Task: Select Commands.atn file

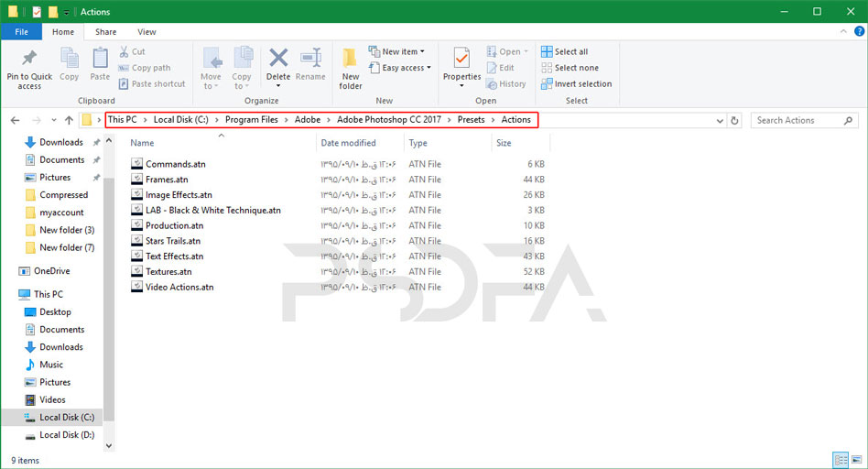Action: pyautogui.click(x=176, y=164)
